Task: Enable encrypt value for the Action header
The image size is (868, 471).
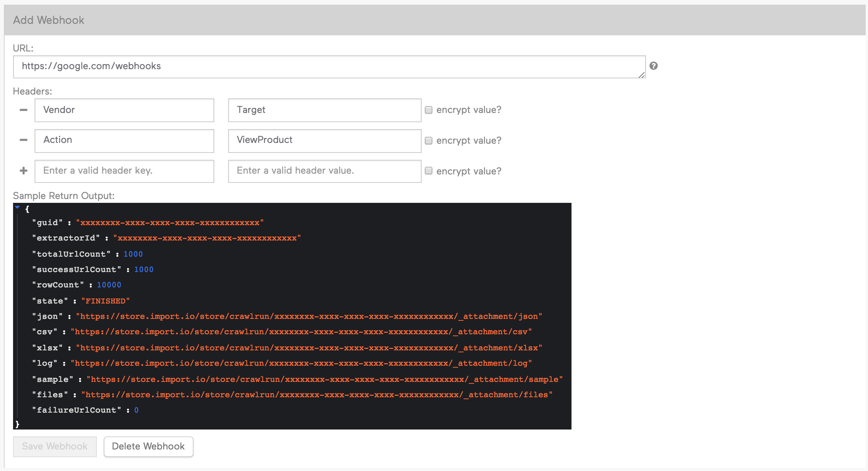Action: click(x=428, y=141)
